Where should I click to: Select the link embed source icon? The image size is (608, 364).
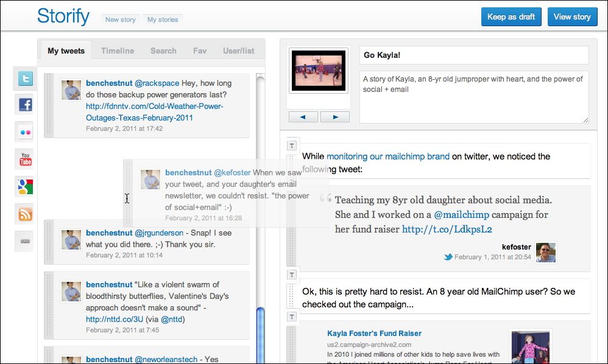[x=26, y=241]
